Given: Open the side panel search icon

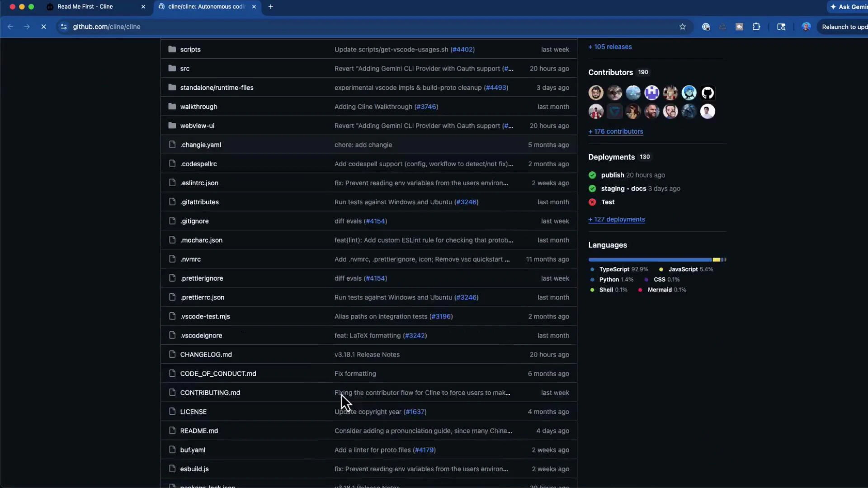Looking at the screenshot, I should coord(781,27).
